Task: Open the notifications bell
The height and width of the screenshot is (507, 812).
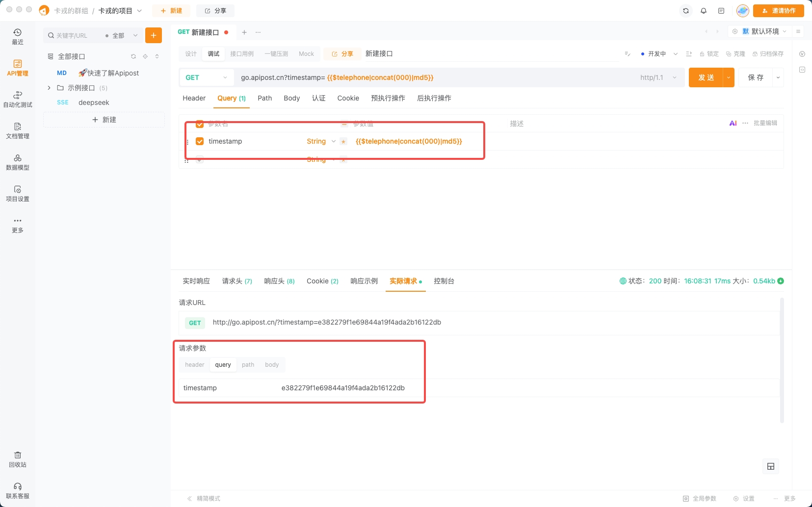Action: tap(704, 11)
